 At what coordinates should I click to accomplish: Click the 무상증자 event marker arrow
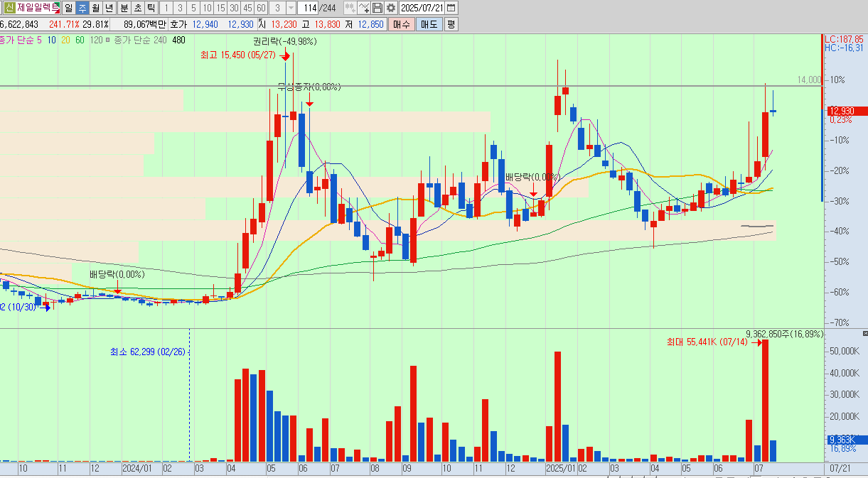pos(309,103)
